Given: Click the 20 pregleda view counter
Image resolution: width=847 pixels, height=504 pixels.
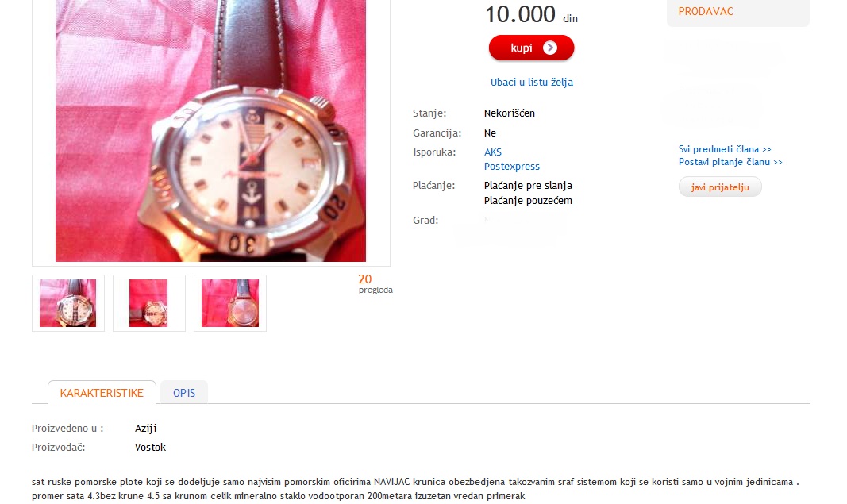Looking at the screenshot, I should pyautogui.click(x=375, y=283).
